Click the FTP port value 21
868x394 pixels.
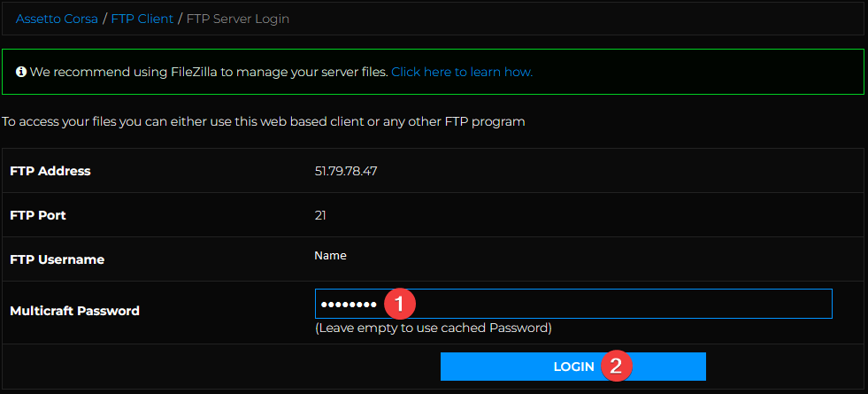(321, 215)
